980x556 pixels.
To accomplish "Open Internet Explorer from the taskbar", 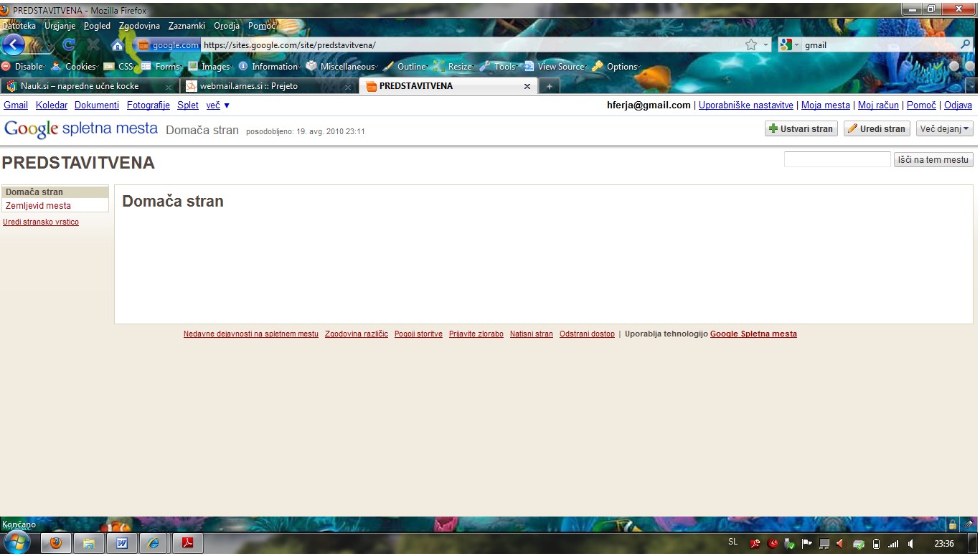I will point(154,543).
